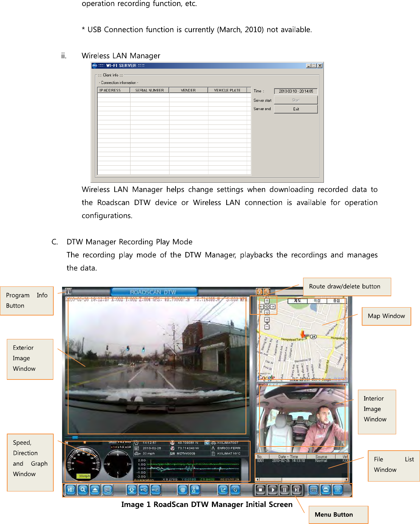Click the IP ADDRESS column header
Screen dimensions: 420x524
(x=114, y=90)
